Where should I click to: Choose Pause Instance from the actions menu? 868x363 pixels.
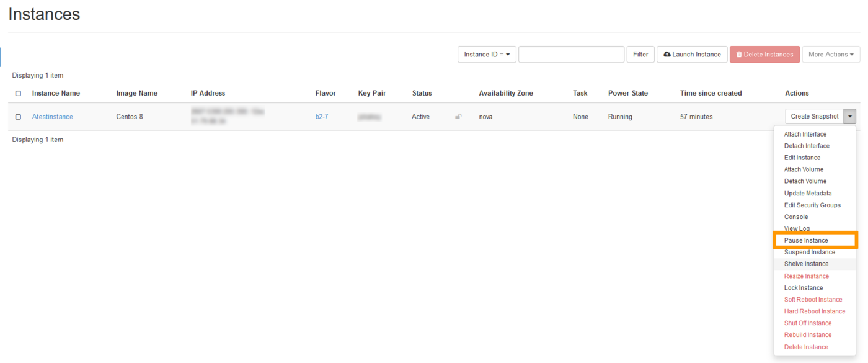806,240
